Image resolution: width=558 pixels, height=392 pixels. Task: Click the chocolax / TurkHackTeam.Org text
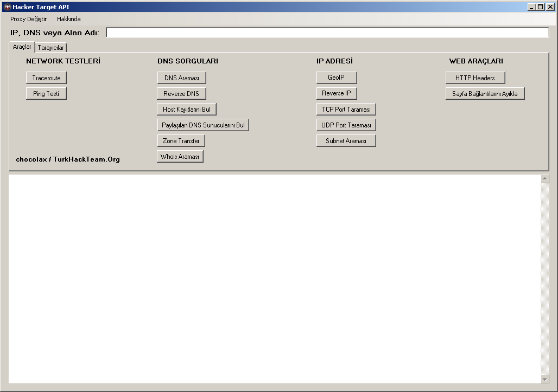68,159
